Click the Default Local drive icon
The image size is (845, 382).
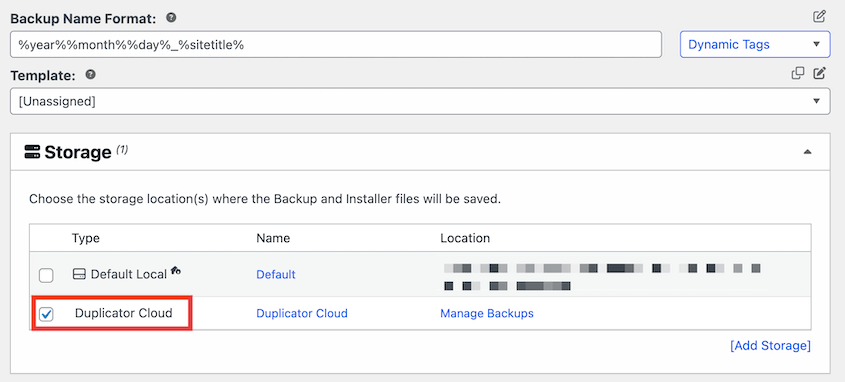(x=79, y=274)
